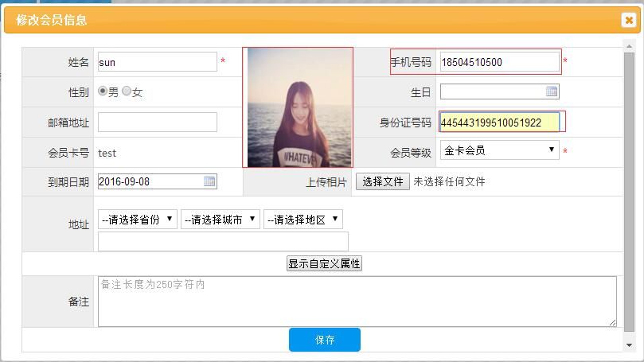Viewport: 644px width, 362px height.
Task: Close the edit member info dialog
Action: click(629, 21)
